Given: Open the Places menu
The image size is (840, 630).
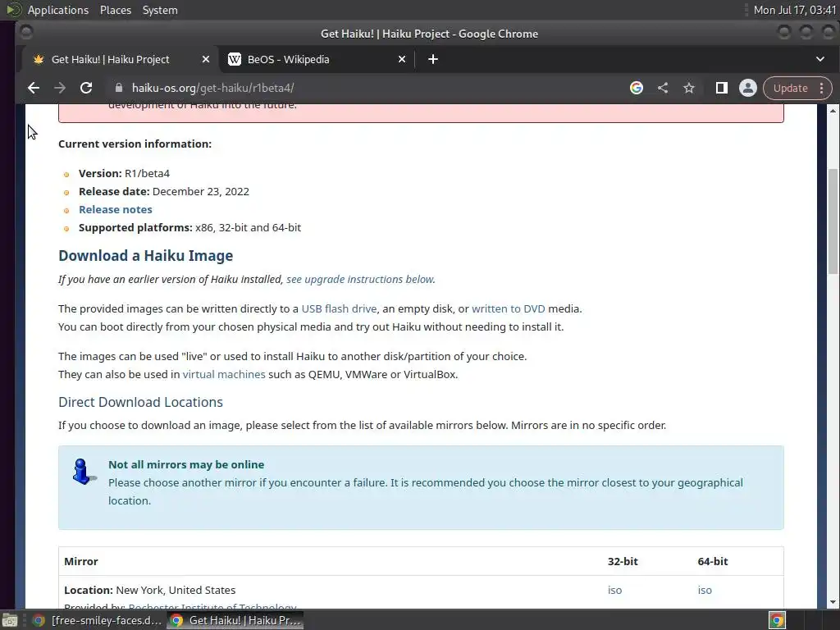Looking at the screenshot, I should coord(115,10).
